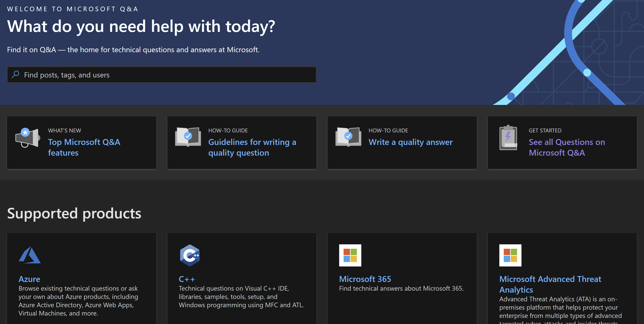Open Write a quality answer guide
Viewport: 644px width, 324px height.
coord(411,142)
